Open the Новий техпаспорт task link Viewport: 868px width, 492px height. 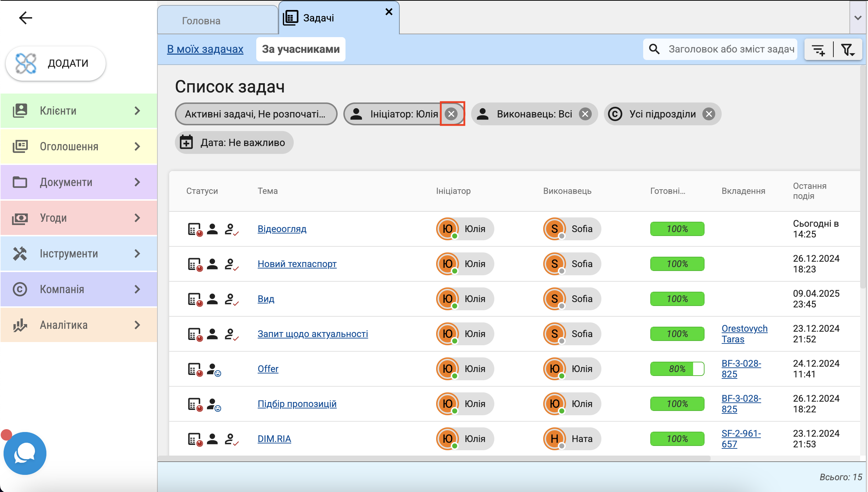297,264
